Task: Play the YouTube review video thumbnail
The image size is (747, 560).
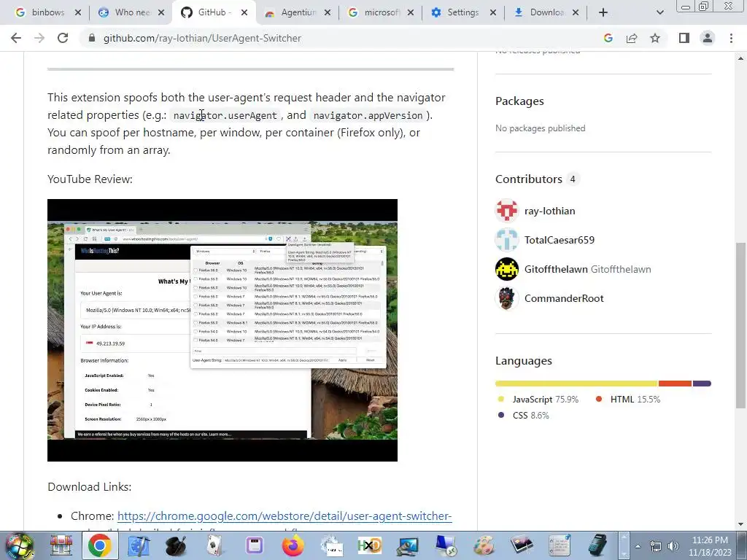Action: tap(222, 330)
